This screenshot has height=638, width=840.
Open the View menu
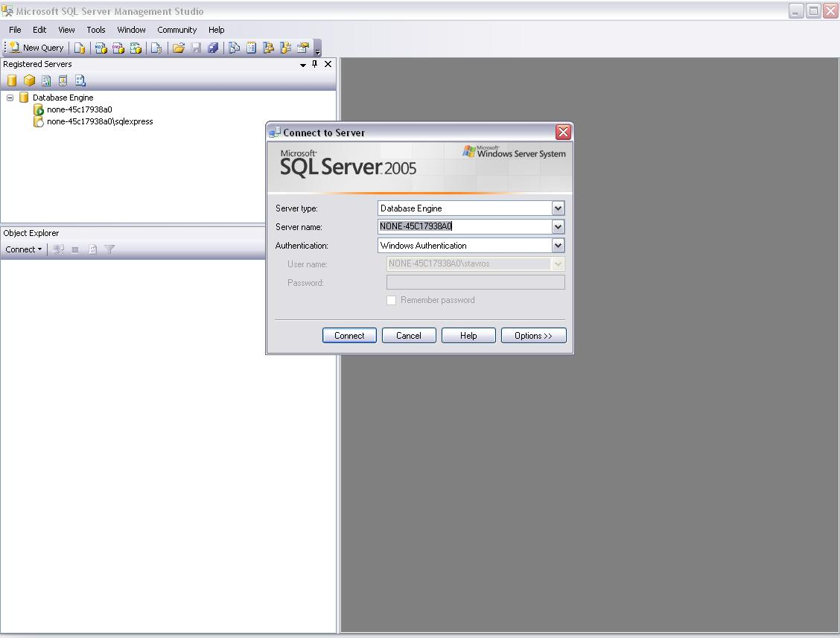pyautogui.click(x=66, y=30)
